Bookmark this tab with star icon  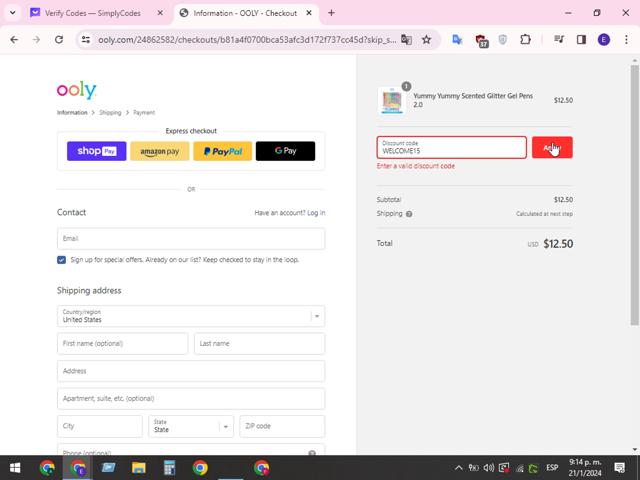(427, 40)
